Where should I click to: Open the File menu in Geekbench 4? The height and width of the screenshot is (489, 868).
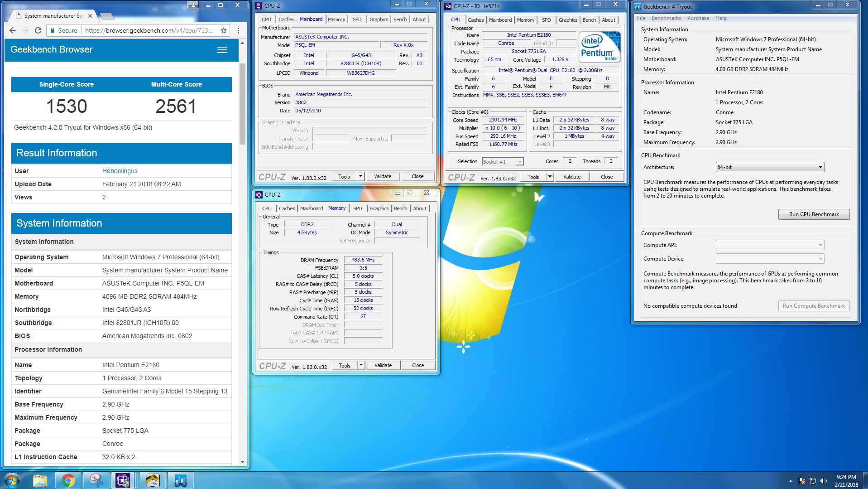click(x=641, y=18)
